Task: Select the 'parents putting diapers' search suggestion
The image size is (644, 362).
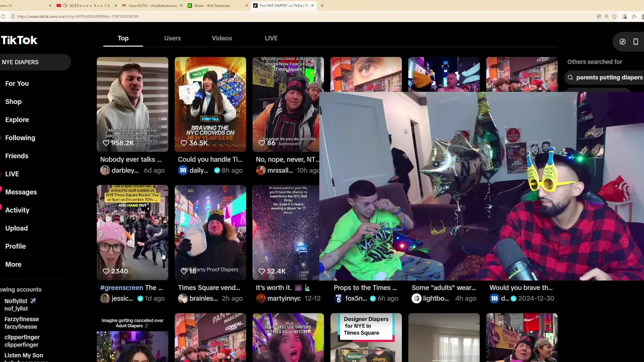Action: click(609, 77)
